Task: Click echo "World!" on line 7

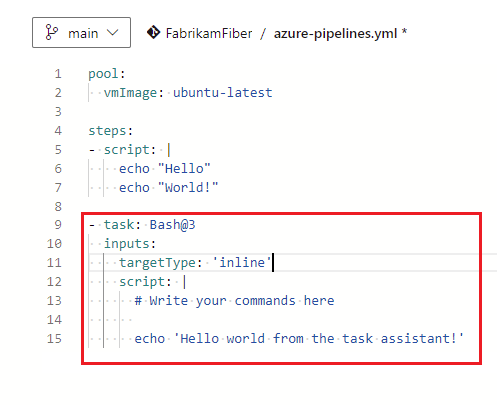Action: (168, 188)
